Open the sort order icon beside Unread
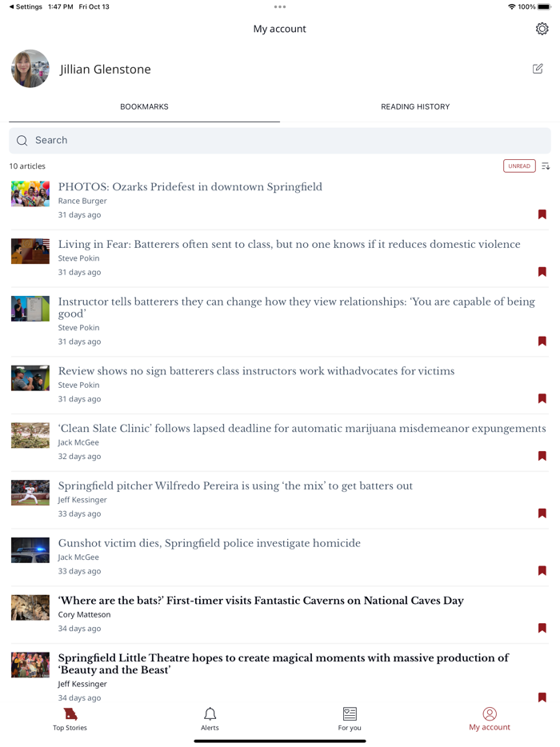Image resolution: width=560 pixels, height=747 pixels. 546,166
